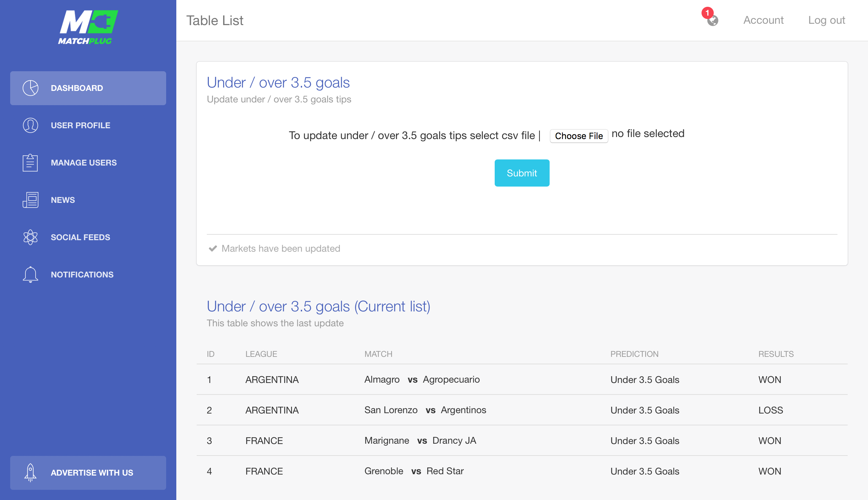Image resolution: width=868 pixels, height=500 pixels.
Task: Click the MatchPlug logo
Action: pyautogui.click(x=88, y=27)
